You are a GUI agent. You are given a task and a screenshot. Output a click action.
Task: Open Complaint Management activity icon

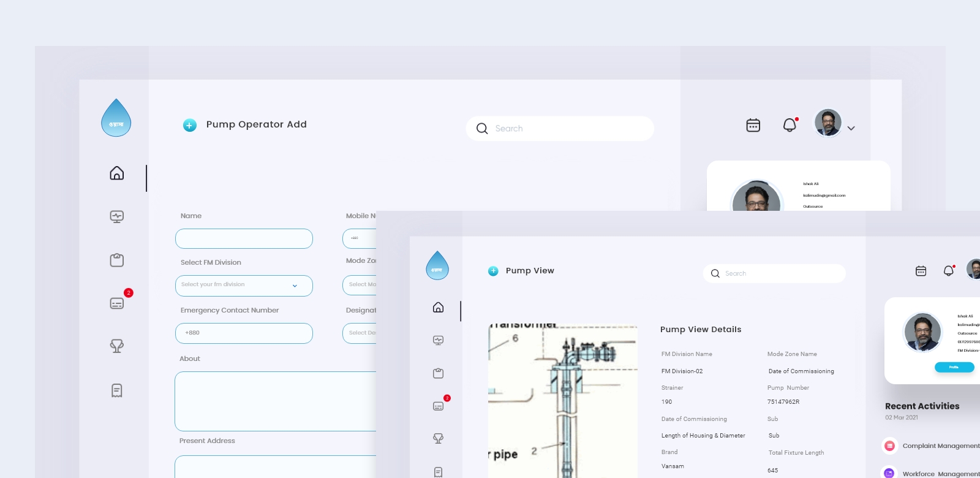890,446
